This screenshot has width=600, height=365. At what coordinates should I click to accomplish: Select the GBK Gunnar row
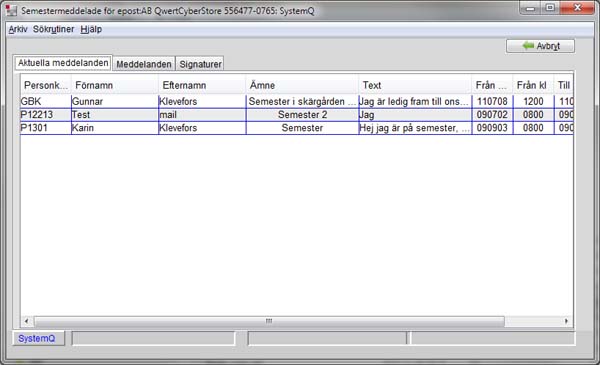[297, 101]
